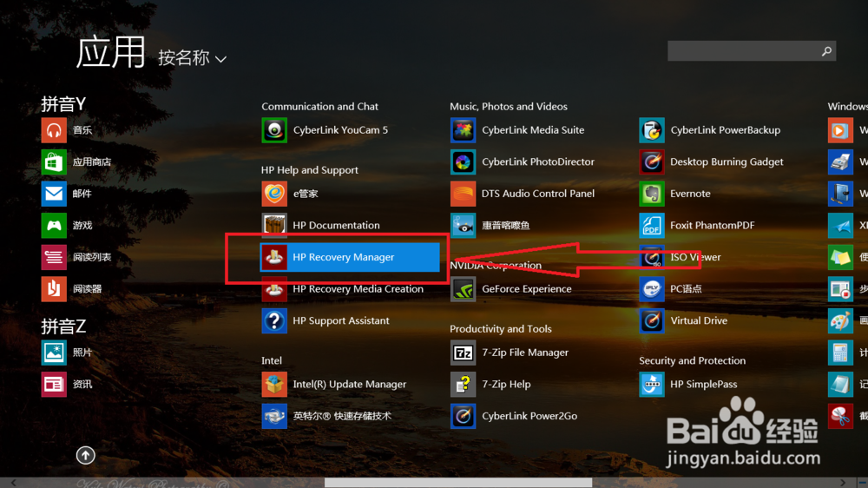Launch the 游戏 games app icon
This screenshot has height=488, width=868.
coord(54,226)
